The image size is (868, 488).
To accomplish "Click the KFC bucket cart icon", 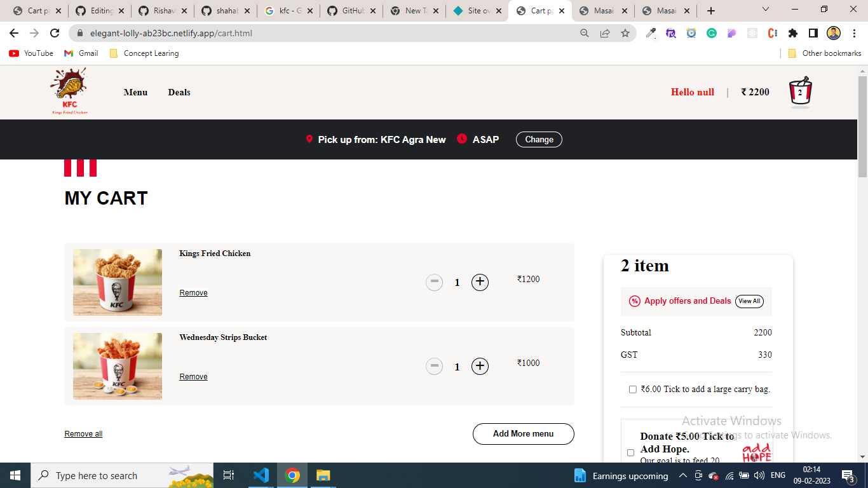I will 800,93.
